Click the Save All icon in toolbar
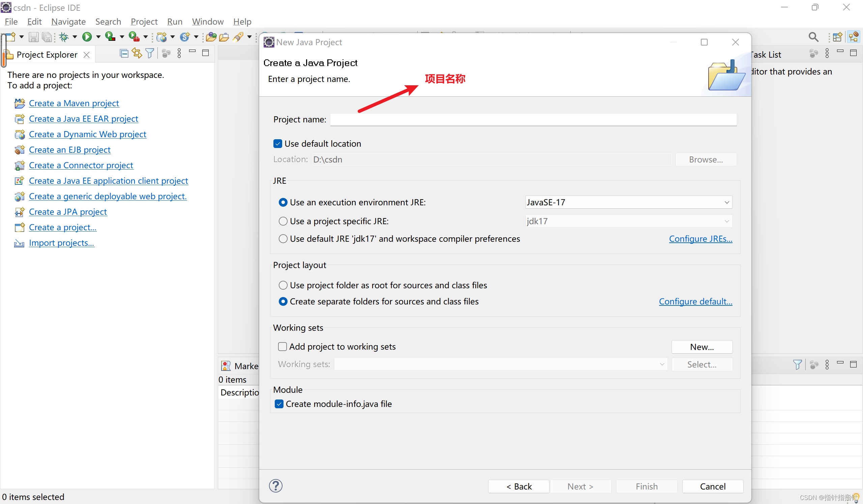The image size is (863, 504). [x=47, y=37]
